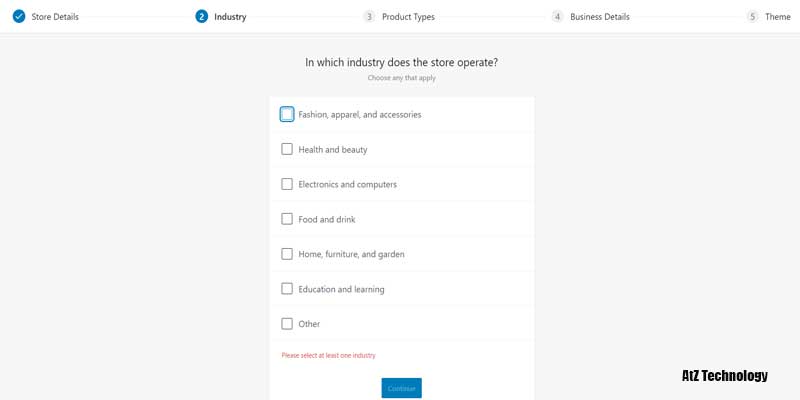
Task: Click the Store Details checkmark icon
Action: tap(18, 17)
